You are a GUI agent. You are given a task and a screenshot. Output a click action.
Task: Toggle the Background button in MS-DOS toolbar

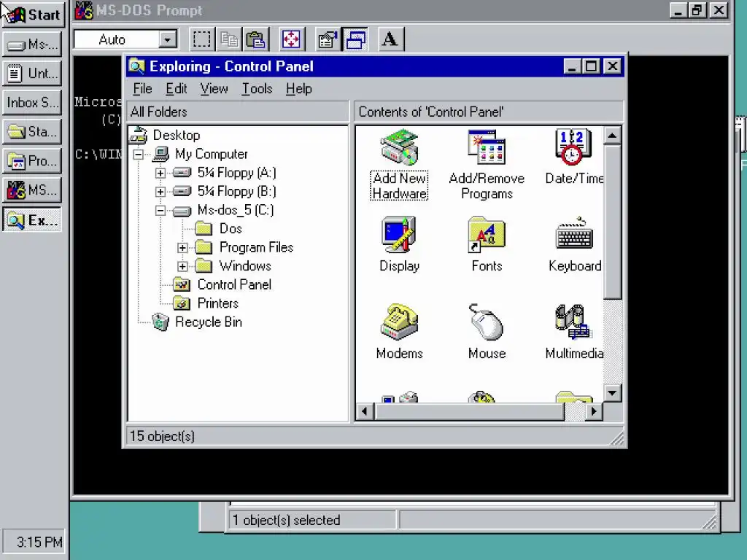[x=355, y=39]
